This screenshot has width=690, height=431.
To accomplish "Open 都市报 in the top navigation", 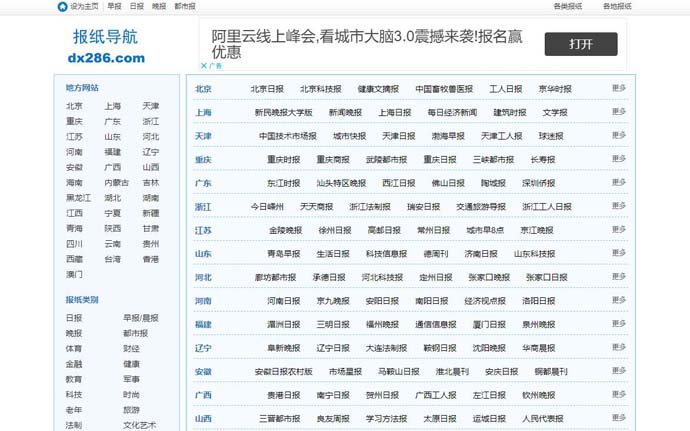I will click(x=185, y=6).
